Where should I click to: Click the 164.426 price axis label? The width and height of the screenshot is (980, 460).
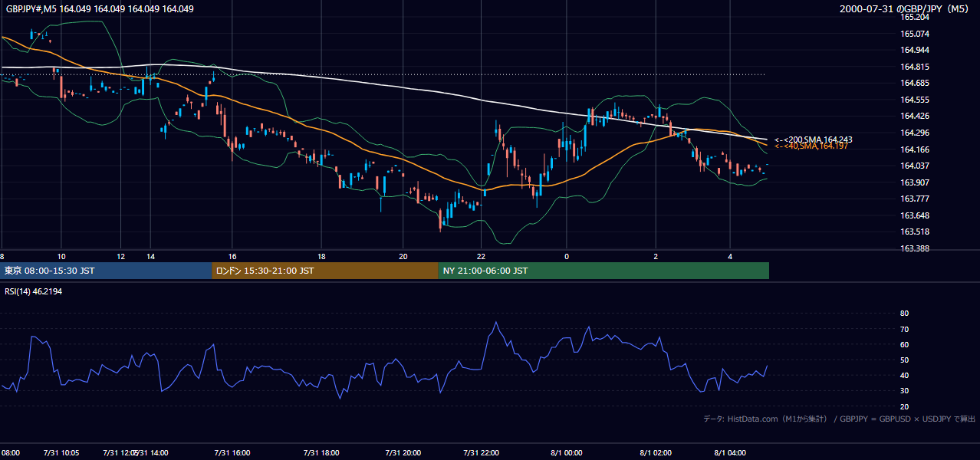tap(915, 116)
